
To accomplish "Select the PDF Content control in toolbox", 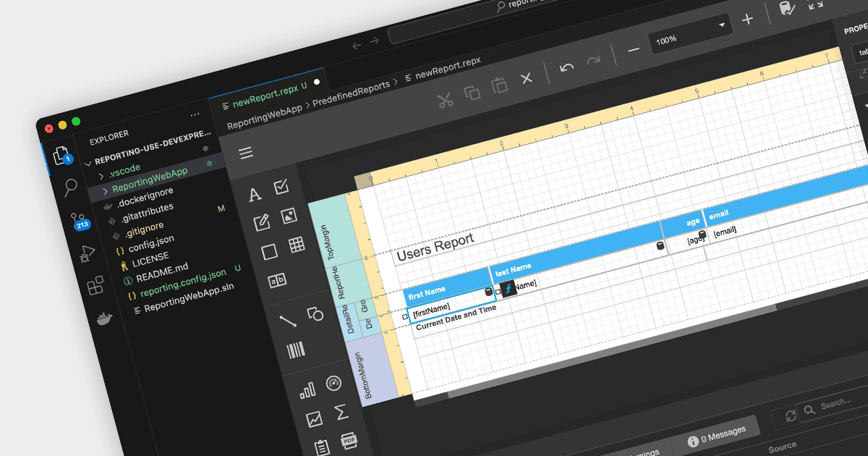I will pyautogui.click(x=349, y=439).
